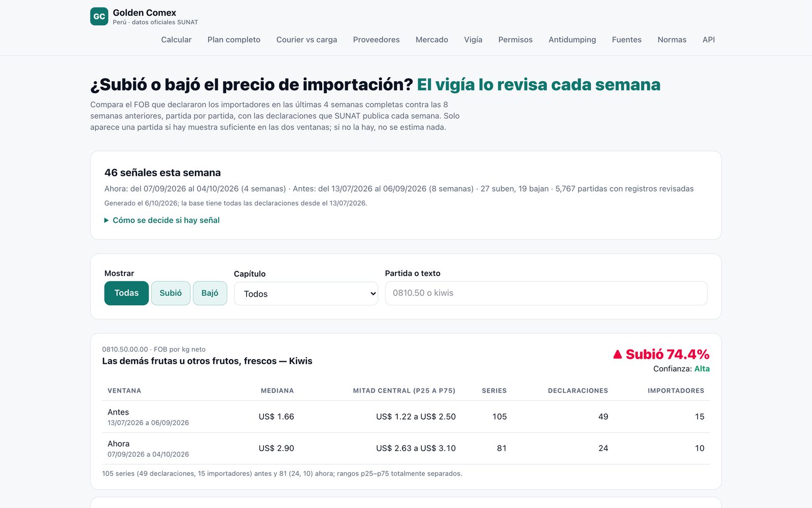Open the Golden Comex home link
This screenshot has width=812, height=508.
click(x=144, y=16)
